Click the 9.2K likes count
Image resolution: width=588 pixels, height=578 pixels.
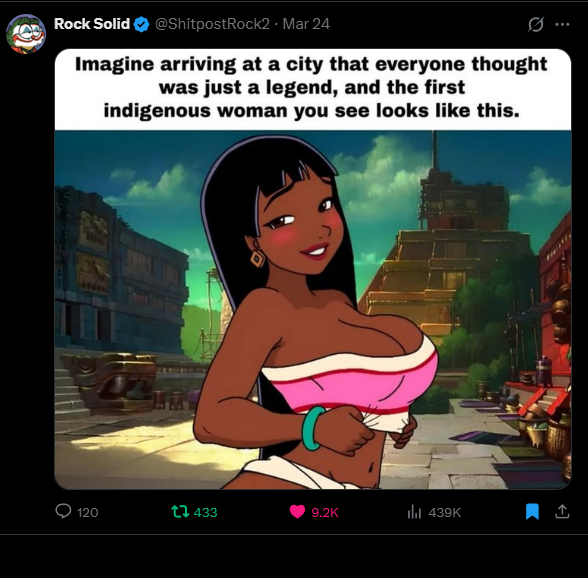(x=325, y=512)
